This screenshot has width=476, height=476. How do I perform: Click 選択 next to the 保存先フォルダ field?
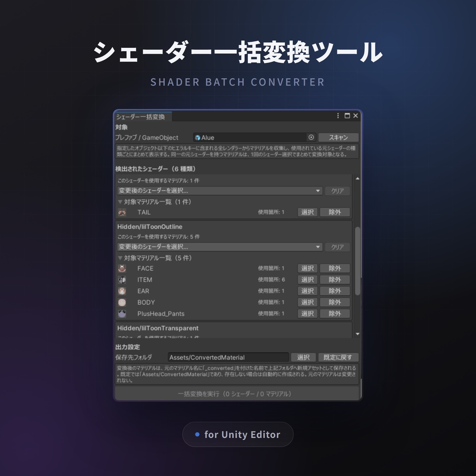[303, 357]
